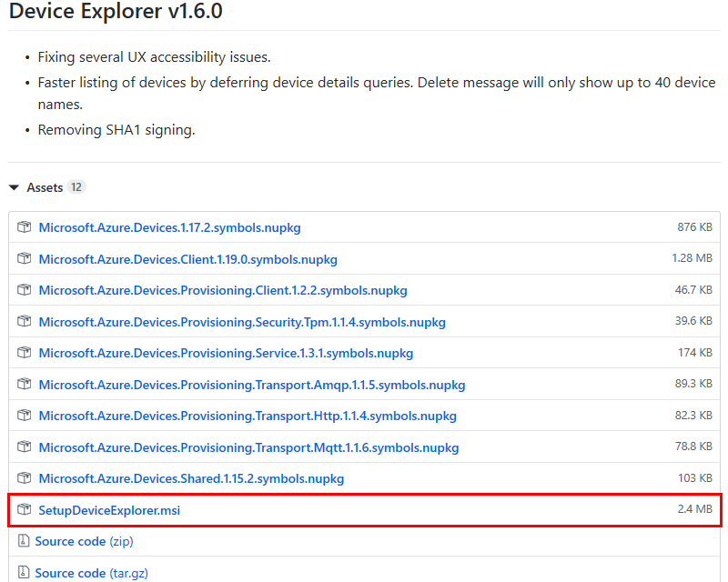Click the Assets section label
728x582 pixels.
[x=45, y=187]
